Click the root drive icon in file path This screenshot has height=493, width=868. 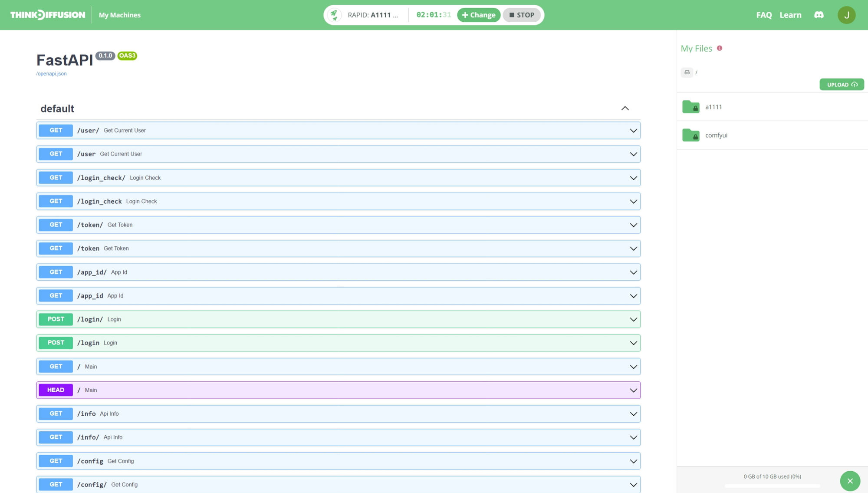687,72
